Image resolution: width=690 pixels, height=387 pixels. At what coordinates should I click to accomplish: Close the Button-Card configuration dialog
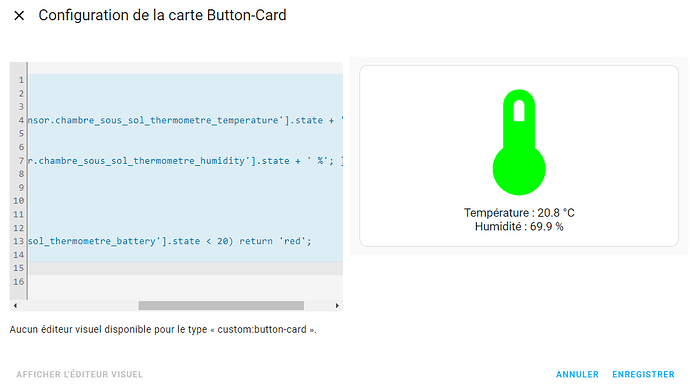tap(19, 16)
